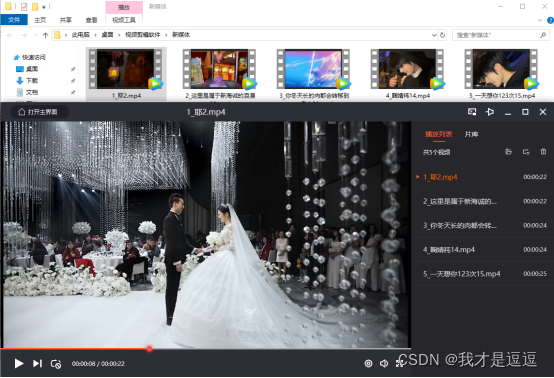Viewport: 554px width, 378px height.
Task: Open 桌面 in the Explorer sidebar
Action: (x=32, y=69)
